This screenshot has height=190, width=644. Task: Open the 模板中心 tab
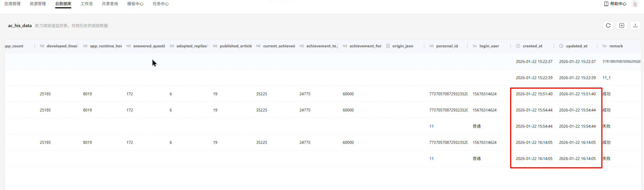[135, 4]
